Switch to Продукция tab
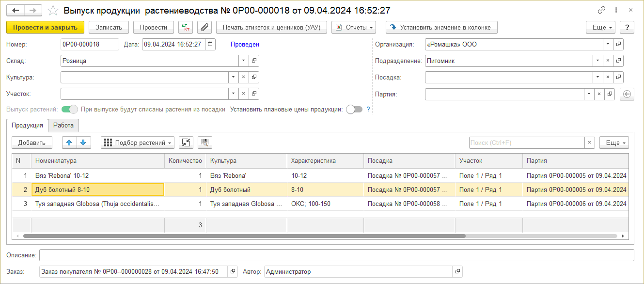Screen dimensions: 644x284 point(28,125)
